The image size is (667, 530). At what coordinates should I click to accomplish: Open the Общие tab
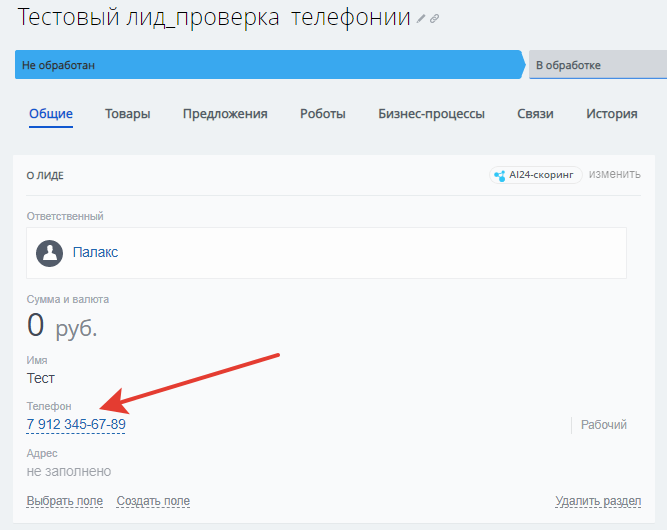[51, 114]
